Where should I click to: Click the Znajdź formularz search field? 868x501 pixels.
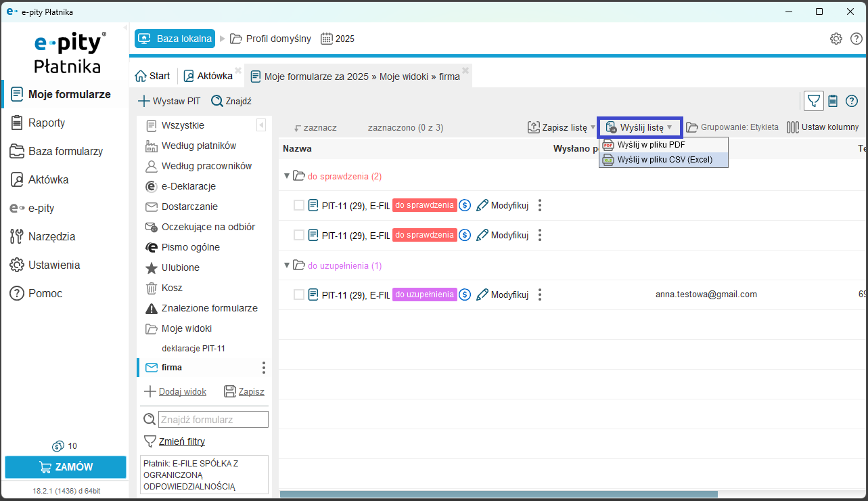(213, 420)
